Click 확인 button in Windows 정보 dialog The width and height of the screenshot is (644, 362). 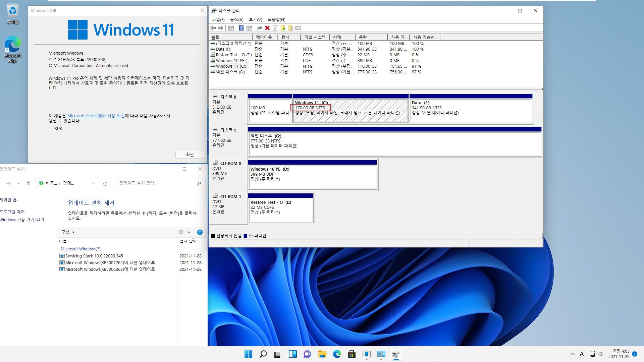pyautogui.click(x=190, y=155)
